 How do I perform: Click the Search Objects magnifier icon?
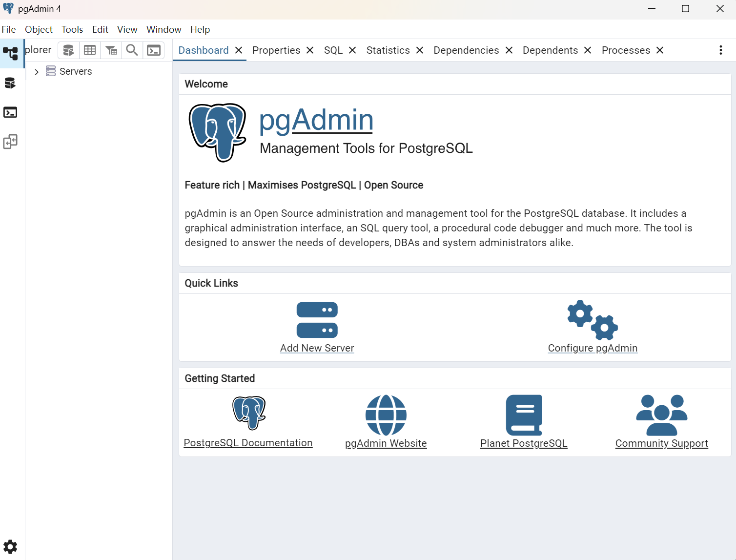(x=132, y=50)
